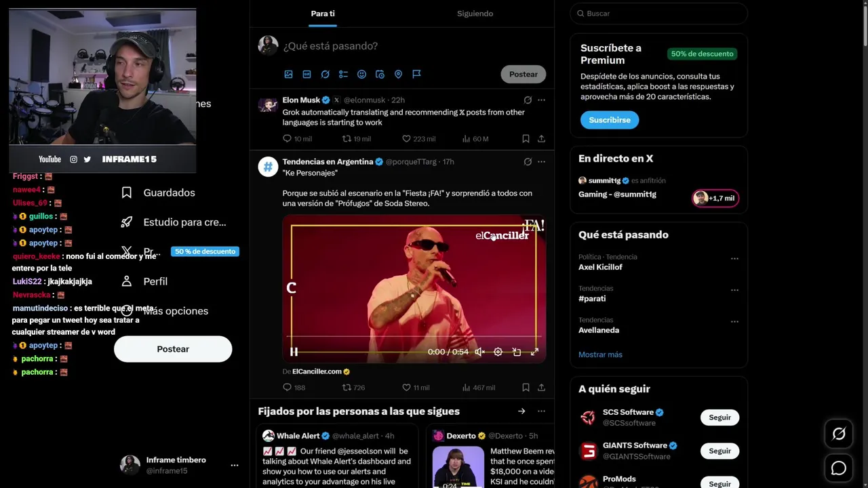Reply to the Tendencias en Argentina post
Image resolution: width=868 pixels, height=488 pixels.
tap(294, 387)
